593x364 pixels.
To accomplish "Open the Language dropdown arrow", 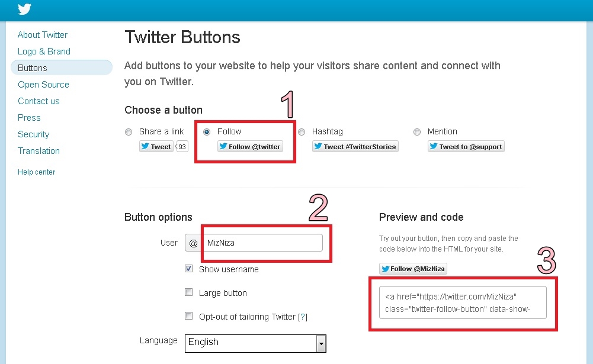I will pyautogui.click(x=321, y=344).
